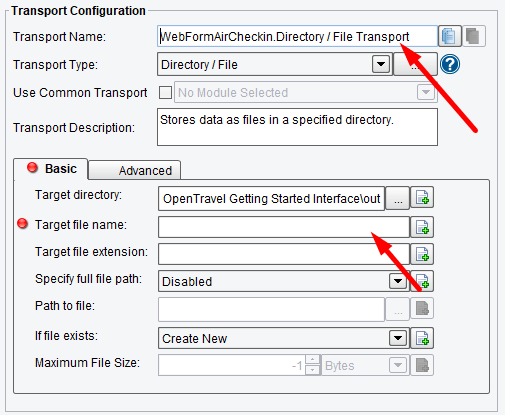Click the Transport Description text area
Screen dimensions: 505x415
point(297,127)
